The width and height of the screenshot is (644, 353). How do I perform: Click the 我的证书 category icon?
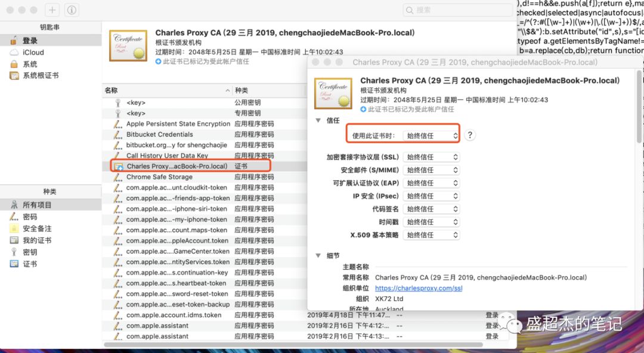coord(14,240)
